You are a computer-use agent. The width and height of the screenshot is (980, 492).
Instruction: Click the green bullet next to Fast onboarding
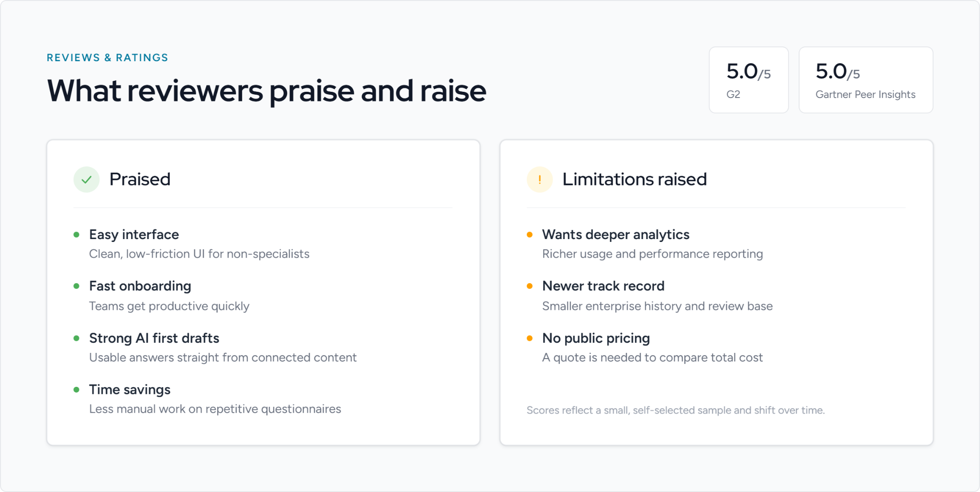click(x=77, y=286)
